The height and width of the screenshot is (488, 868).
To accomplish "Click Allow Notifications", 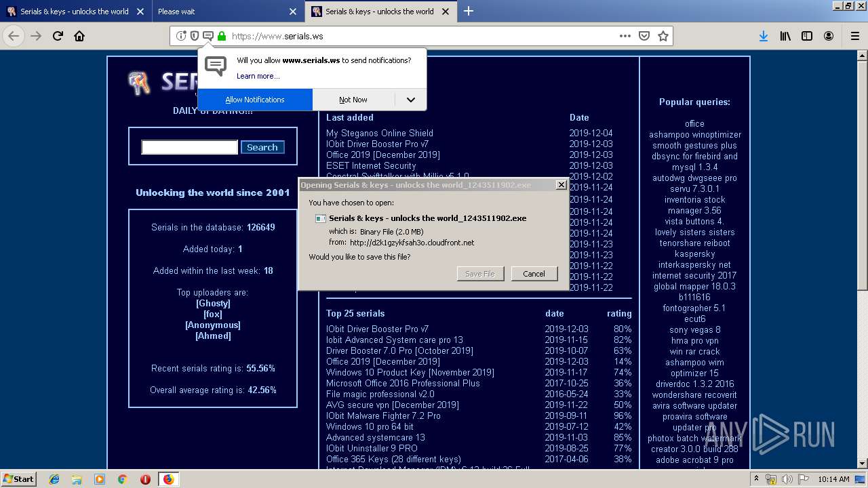I will (255, 100).
